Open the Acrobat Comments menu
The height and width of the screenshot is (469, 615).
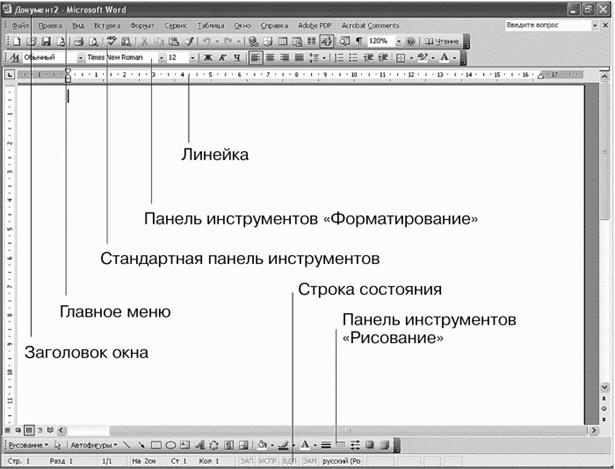pos(370,26)
